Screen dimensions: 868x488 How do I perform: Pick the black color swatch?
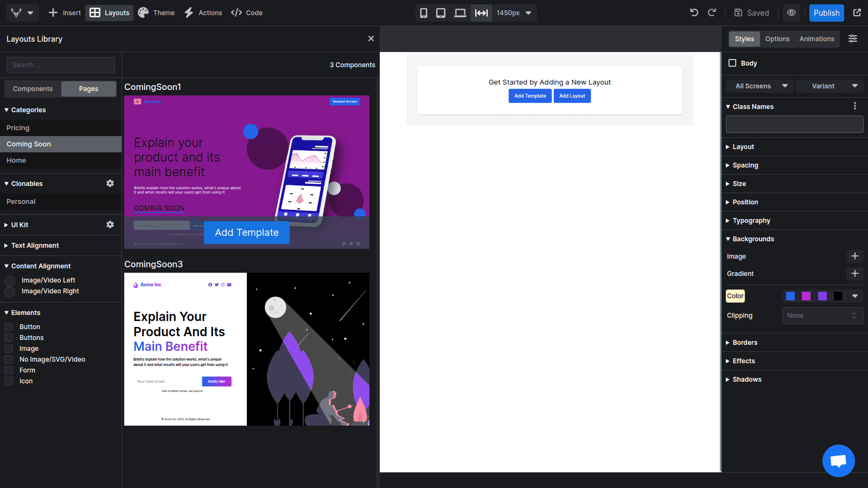tap(838, 296)
